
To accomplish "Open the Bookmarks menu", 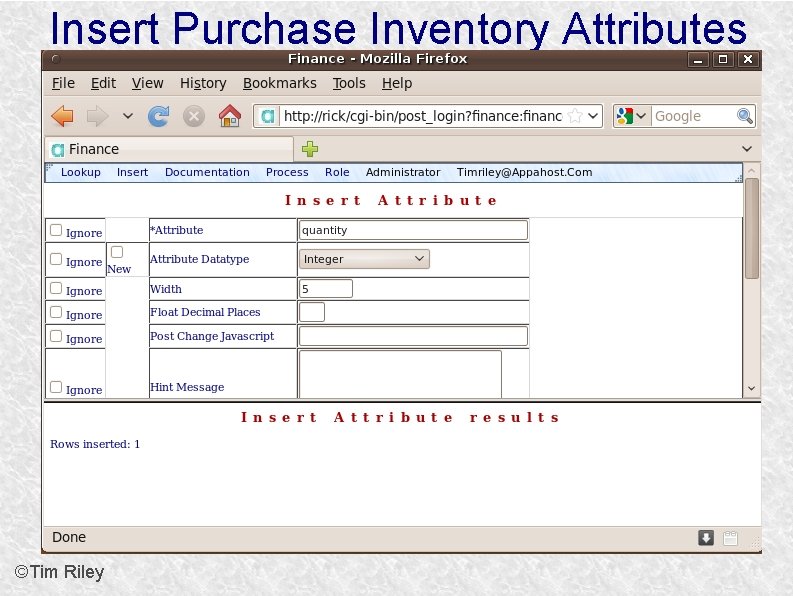I will coord(280,83).
